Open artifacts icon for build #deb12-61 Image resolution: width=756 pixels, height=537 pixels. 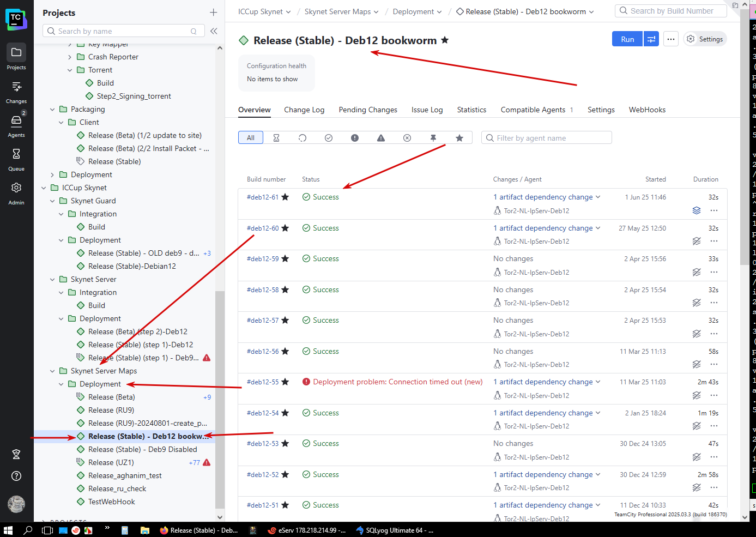(697, 210)
